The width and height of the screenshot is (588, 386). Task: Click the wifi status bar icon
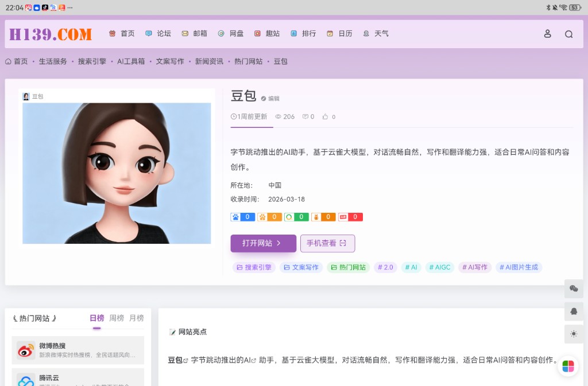tap(563, 7)
